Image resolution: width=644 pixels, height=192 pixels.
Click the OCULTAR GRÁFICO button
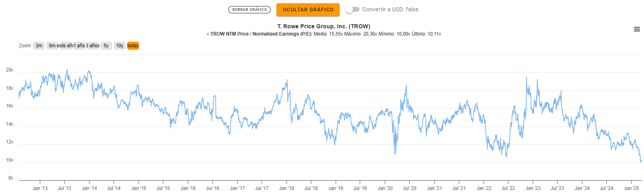coord(308,10)
